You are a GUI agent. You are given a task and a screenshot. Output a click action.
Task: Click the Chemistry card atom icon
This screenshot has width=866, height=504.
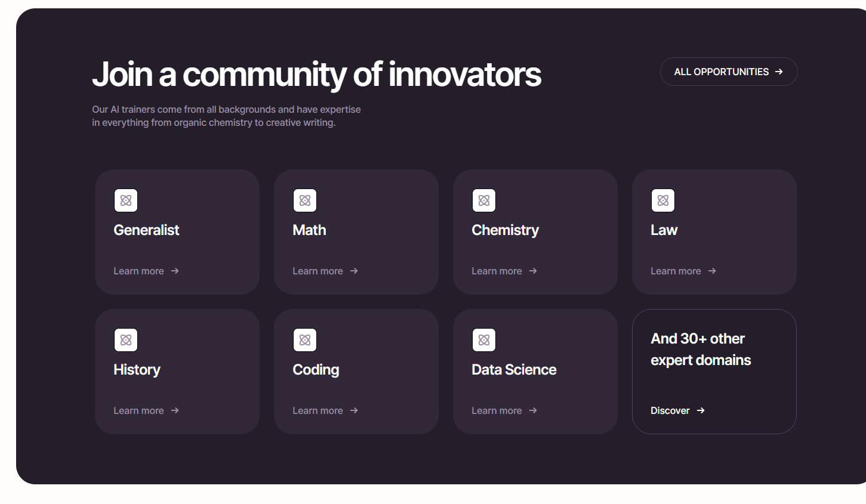click(484, 200)
